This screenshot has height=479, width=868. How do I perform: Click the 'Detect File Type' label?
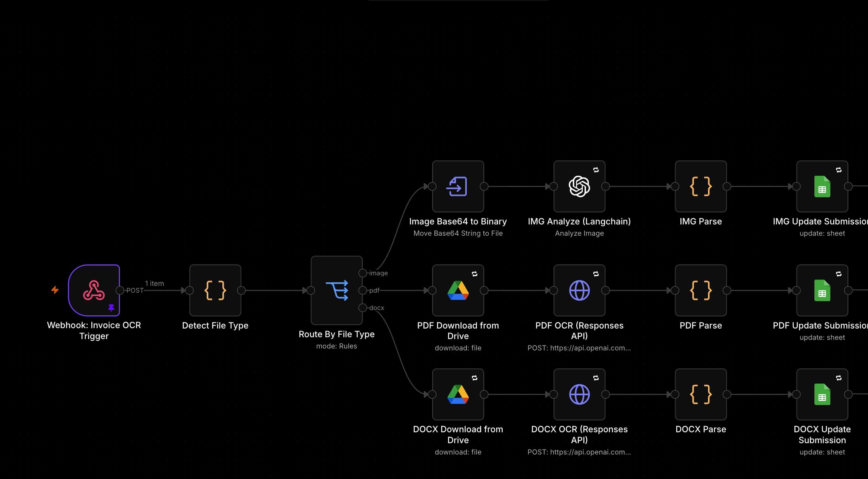215,325
